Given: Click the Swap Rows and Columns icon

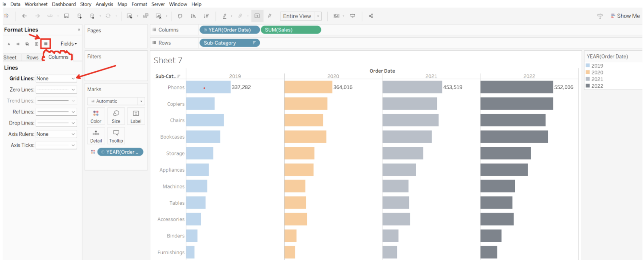Looking at the screenshot, I should [180, 16].
